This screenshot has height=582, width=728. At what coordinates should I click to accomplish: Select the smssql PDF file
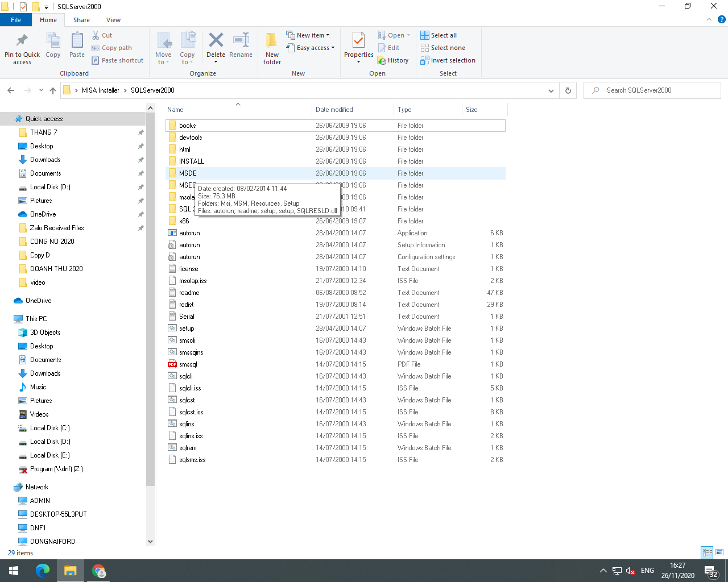coord(336,364)
